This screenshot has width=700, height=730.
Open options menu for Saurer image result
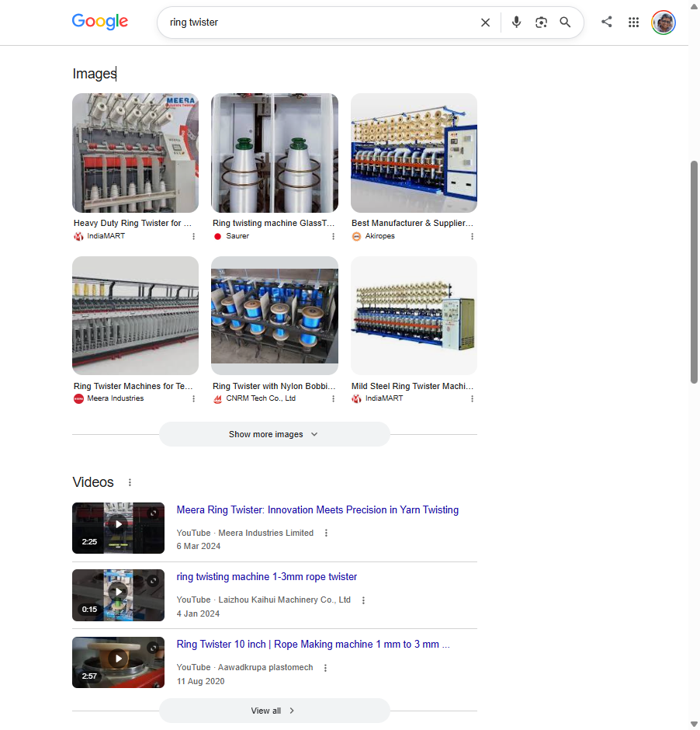(333, 237)
